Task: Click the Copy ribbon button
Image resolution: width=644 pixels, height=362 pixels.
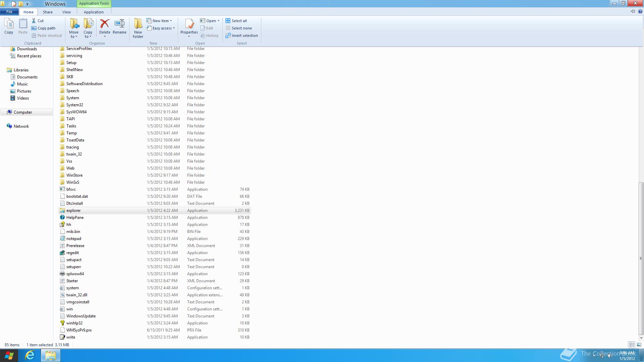Action: pyautogui.click(x=9, y=26)
